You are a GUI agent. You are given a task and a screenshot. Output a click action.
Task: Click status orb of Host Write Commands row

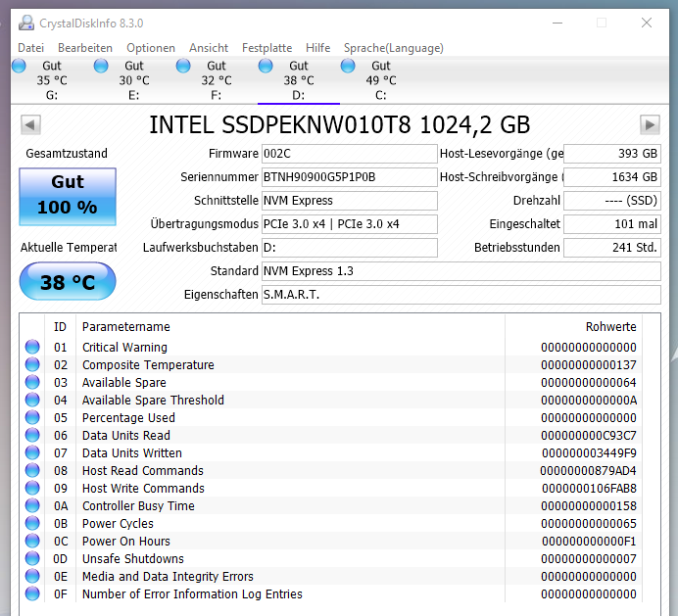coord(32,488)
